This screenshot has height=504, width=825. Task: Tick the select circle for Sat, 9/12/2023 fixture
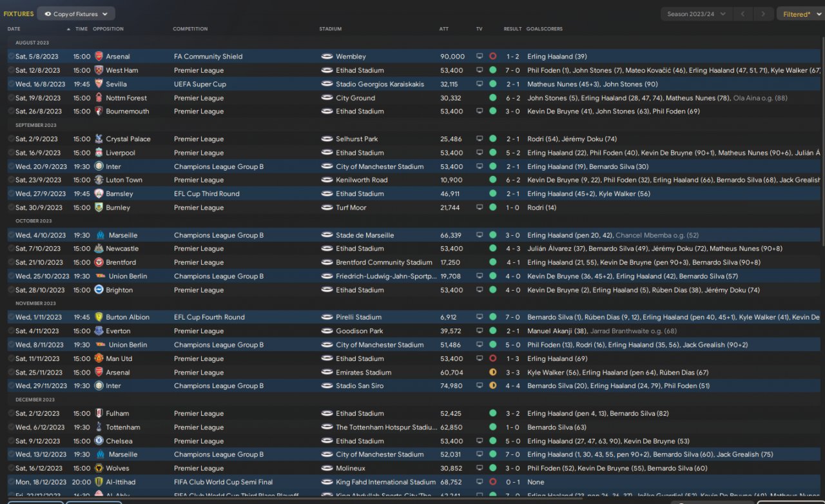pos(11,441)
